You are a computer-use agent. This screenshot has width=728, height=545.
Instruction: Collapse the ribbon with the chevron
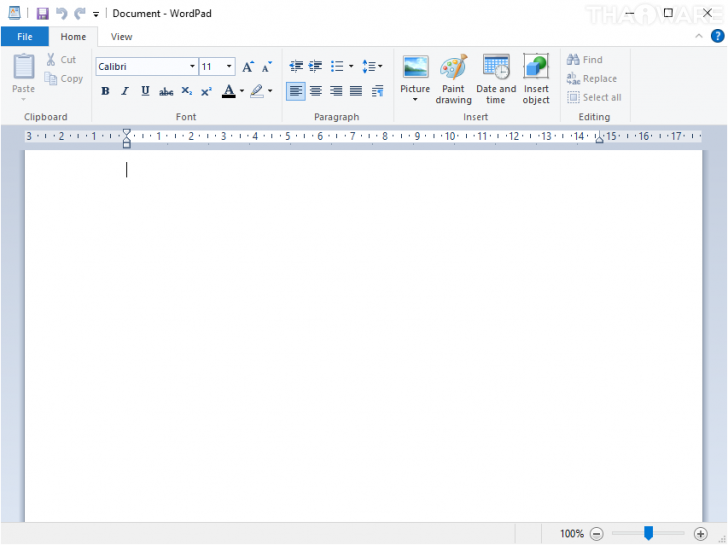tap(698, 36)
